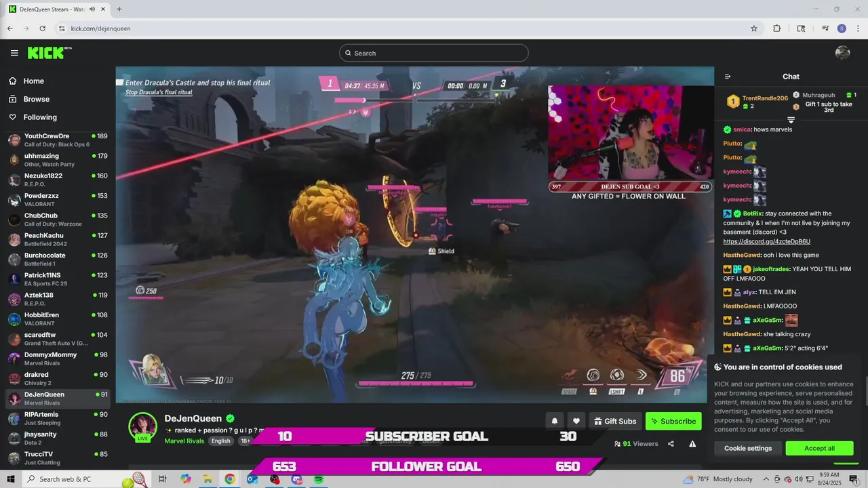The width and height of the screenshot is (868, 488).
Task: Click the KICK logo
Action: point(50,53)
